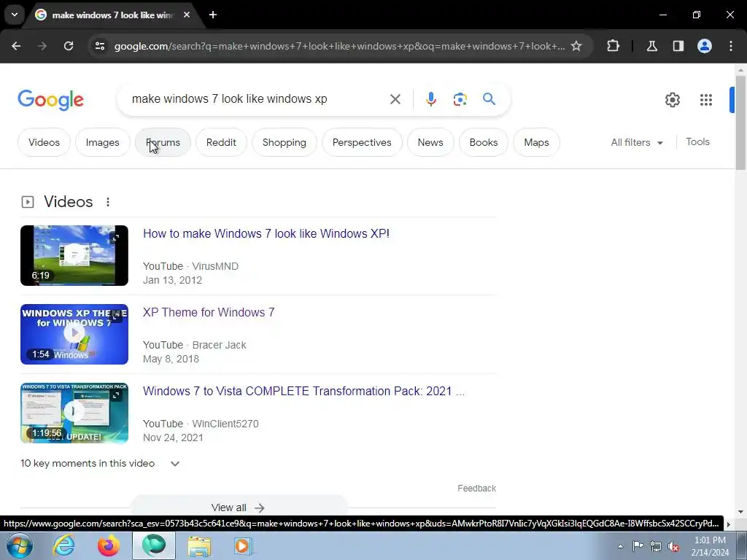
Task: Open site information icon in address bar
Action: pyautogui.click(x=100, y=46)
